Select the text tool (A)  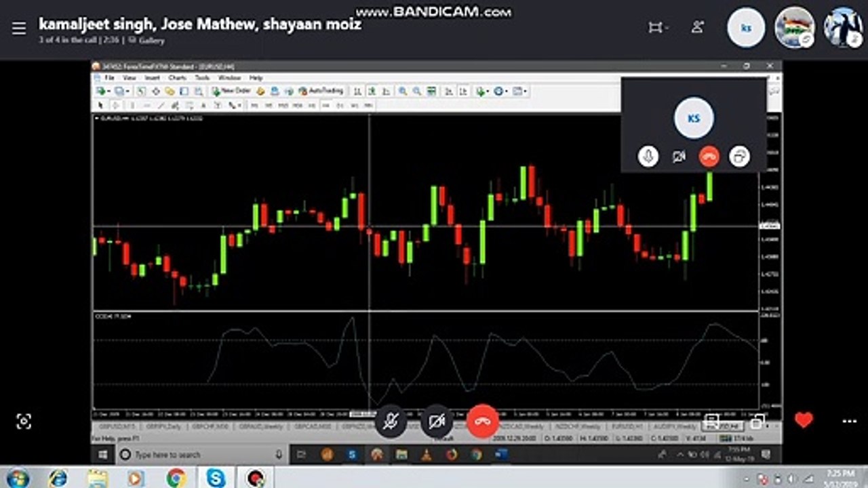tap(203, 105)
